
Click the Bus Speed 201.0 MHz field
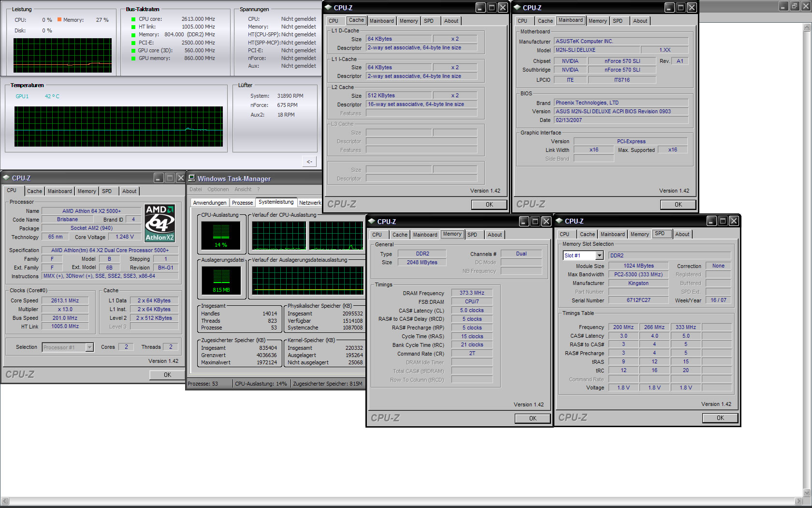tap(65, 318)
